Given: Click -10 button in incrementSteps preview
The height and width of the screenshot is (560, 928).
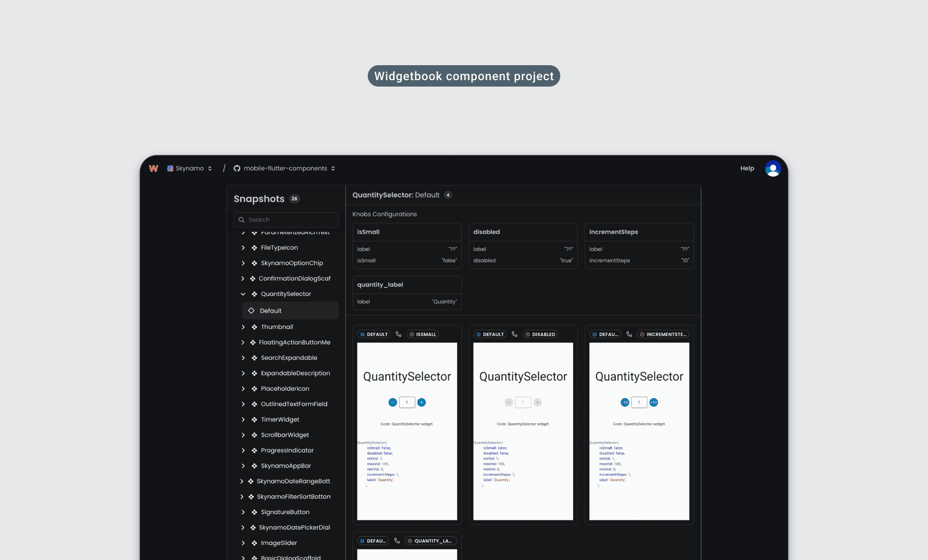Looking at the screenshot, I should [x=624, y=402].
